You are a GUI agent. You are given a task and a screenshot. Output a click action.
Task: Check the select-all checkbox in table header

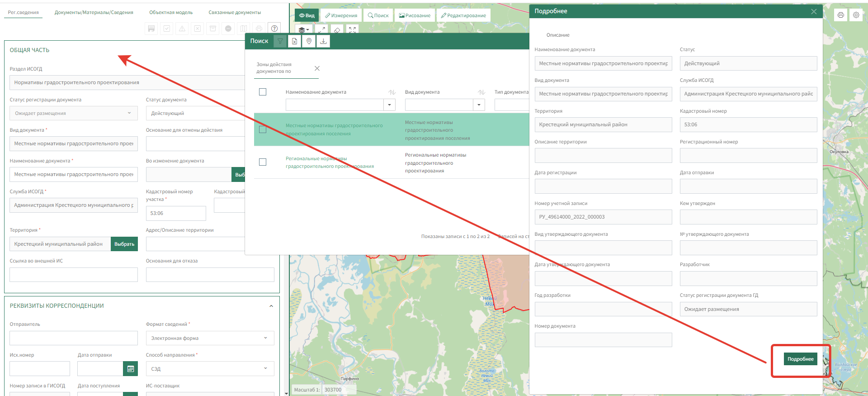[x=263, y=92]
